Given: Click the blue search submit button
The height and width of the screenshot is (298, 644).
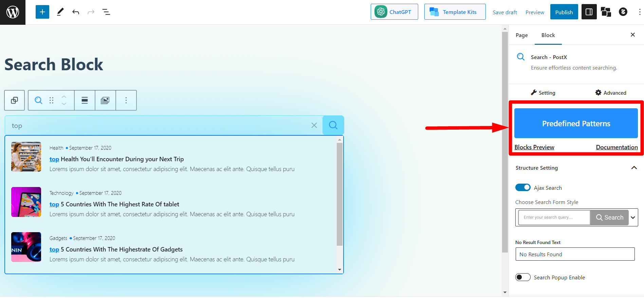Looking at the screenshot, I should point(333,125).
